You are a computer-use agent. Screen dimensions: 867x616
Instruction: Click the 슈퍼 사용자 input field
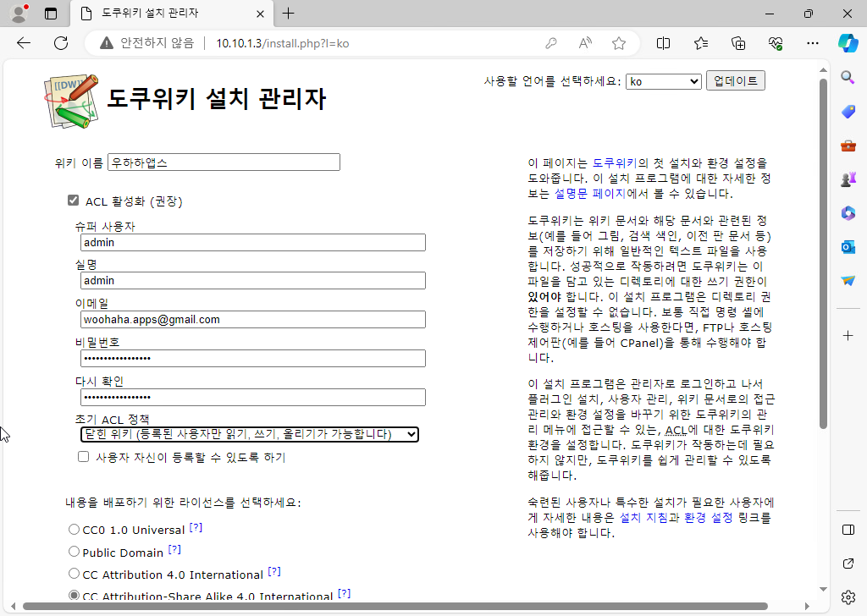pos(252,243)
